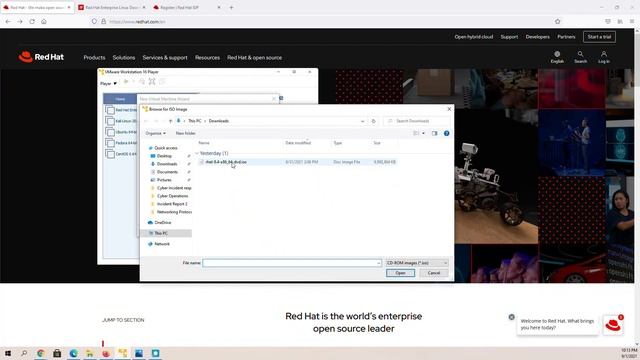Click This PC in address breadcrumb
Viewport: 640px width, 360px height.
coord(195,121)
